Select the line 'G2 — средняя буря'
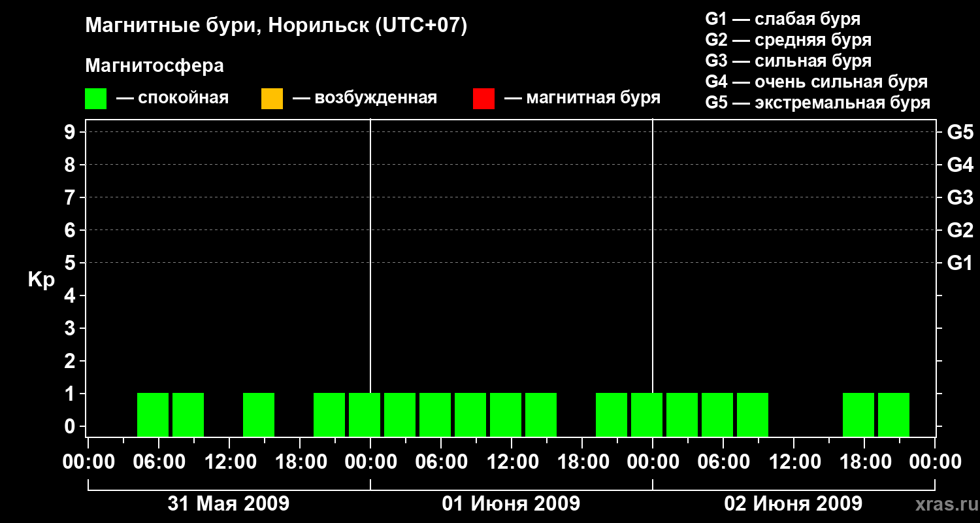This screenshot has width=980, height=523. coord(788,39)
